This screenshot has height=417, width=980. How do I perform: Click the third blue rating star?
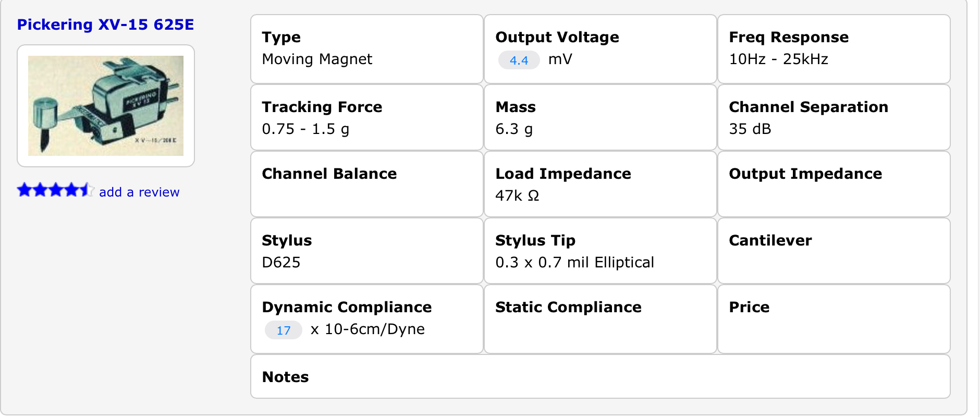[56, 190]
